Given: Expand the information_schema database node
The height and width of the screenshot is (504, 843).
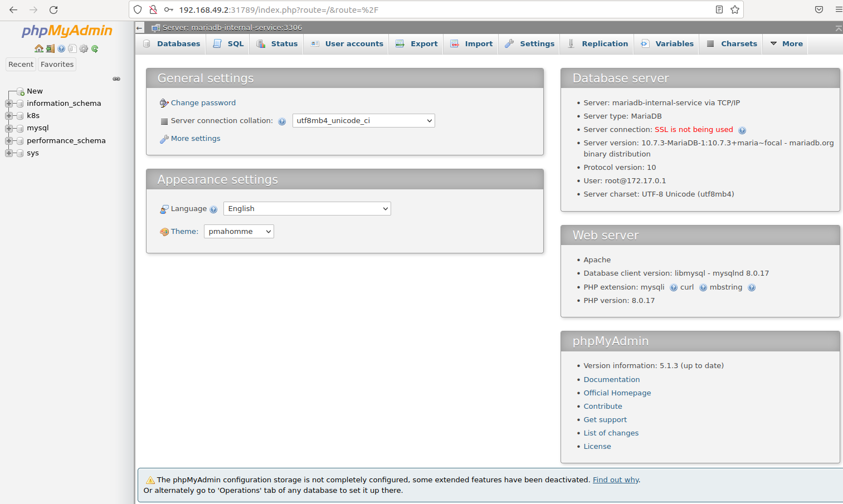Looking at the screenshot, I should coord(9,104).
